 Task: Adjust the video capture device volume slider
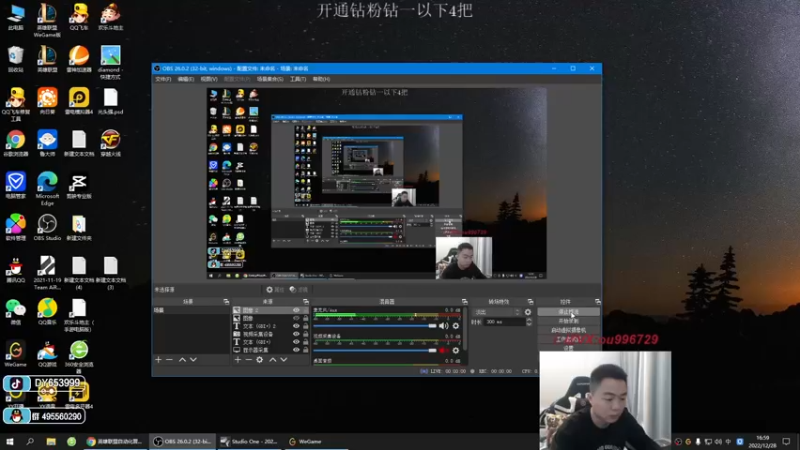click(x=375, y=351)
